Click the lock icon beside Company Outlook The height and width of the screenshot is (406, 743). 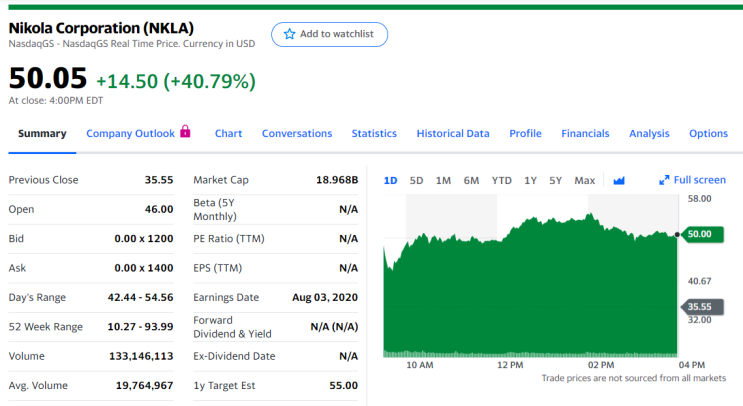coord(185,131)
